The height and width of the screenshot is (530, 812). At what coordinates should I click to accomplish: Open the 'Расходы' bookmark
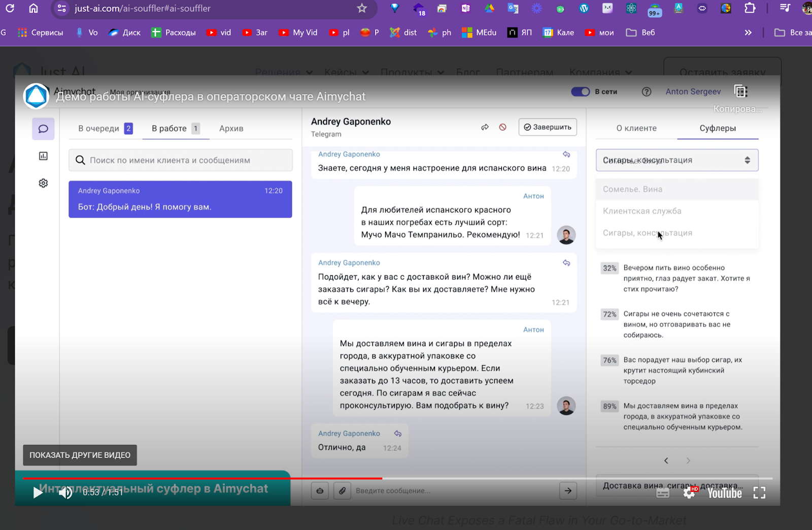173,32
